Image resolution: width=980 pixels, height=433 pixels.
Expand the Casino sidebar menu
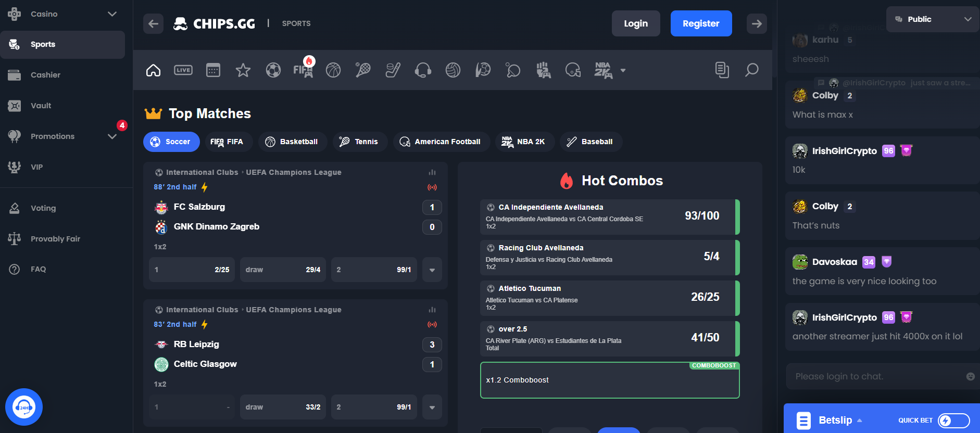click(112, 14)
